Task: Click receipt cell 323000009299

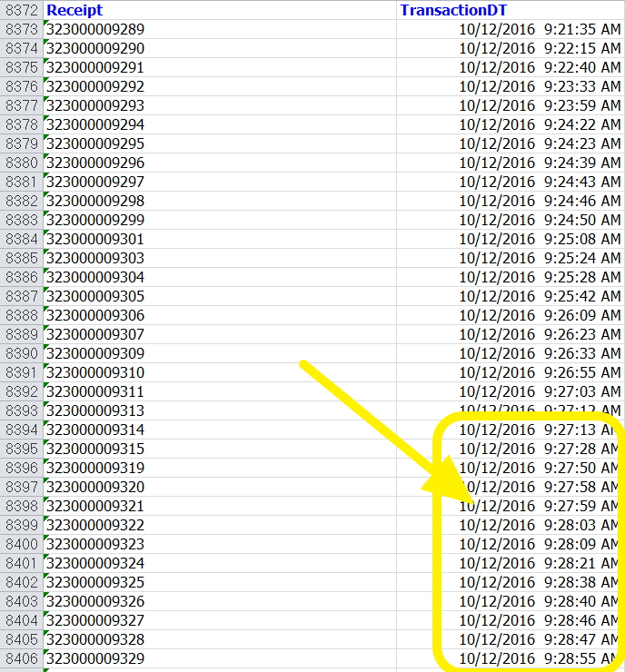Action: coord(220,220)
